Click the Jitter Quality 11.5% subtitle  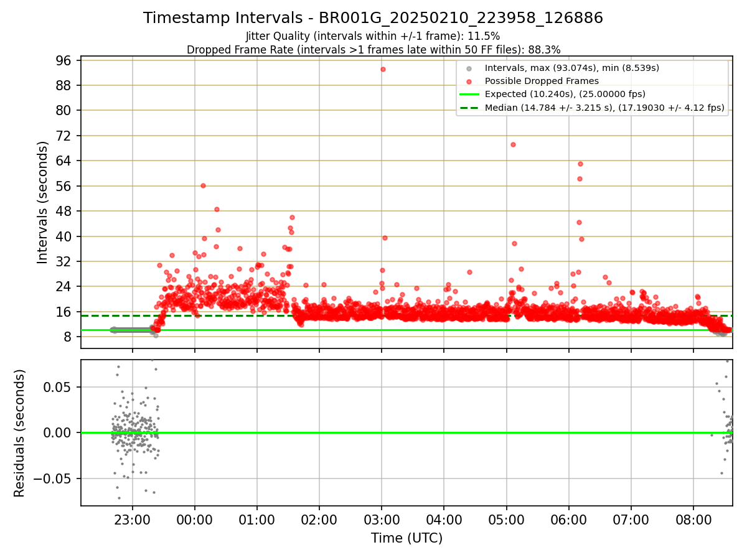click(x=373, y=36)
